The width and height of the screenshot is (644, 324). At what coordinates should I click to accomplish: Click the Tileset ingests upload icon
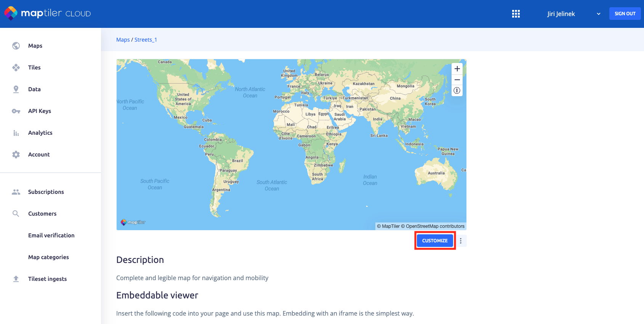[16, 279]
